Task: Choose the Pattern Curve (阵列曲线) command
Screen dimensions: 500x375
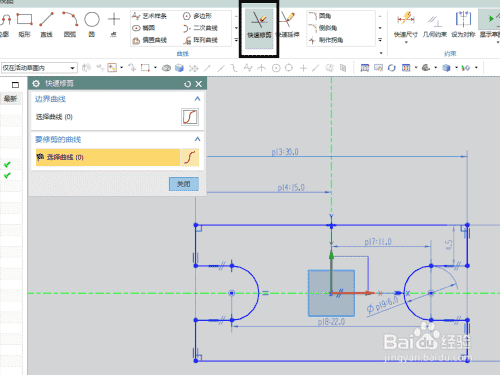Action: coord(200,40)
